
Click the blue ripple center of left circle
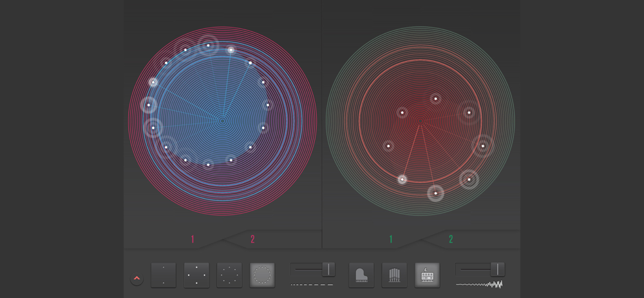[x=222, y=121]
